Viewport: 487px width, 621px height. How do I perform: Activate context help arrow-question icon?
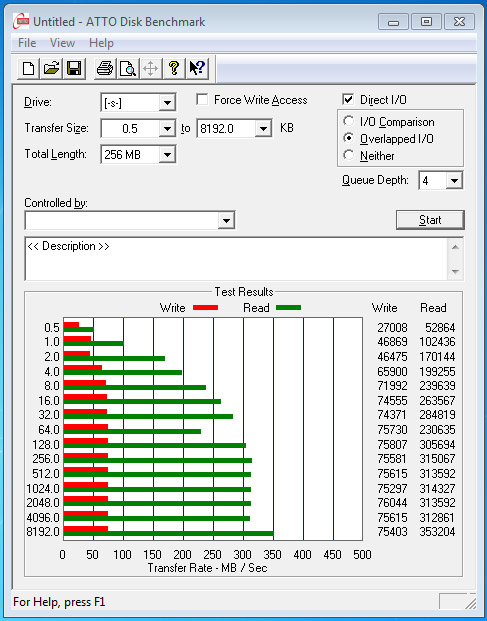tap(197, 68)
